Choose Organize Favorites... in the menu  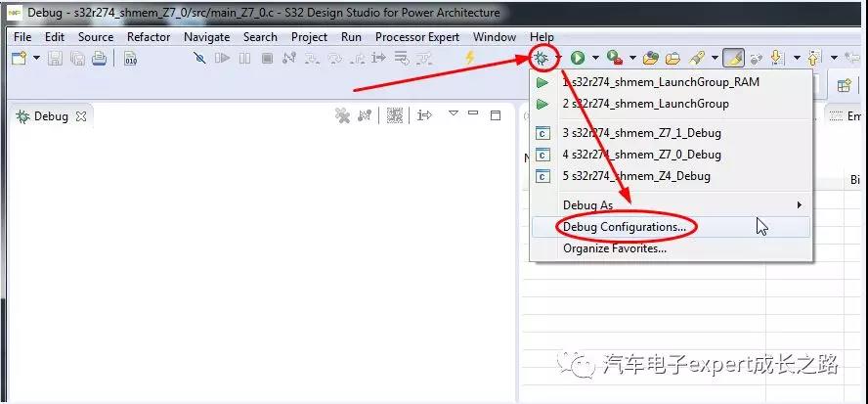[615, 247]
